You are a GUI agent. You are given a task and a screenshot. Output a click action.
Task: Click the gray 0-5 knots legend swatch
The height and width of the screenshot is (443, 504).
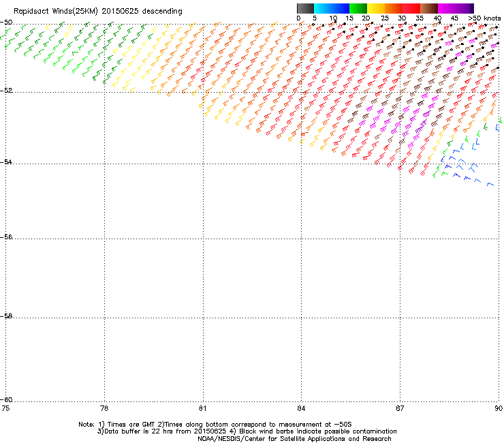pyautogui.click(x=305, y=8)
